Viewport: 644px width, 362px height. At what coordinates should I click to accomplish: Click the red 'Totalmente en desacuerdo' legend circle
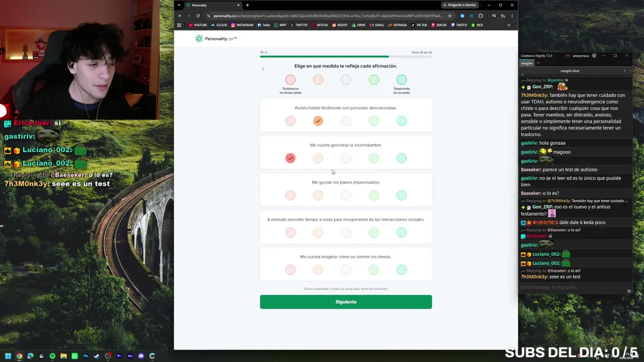[x=290, y=79]
